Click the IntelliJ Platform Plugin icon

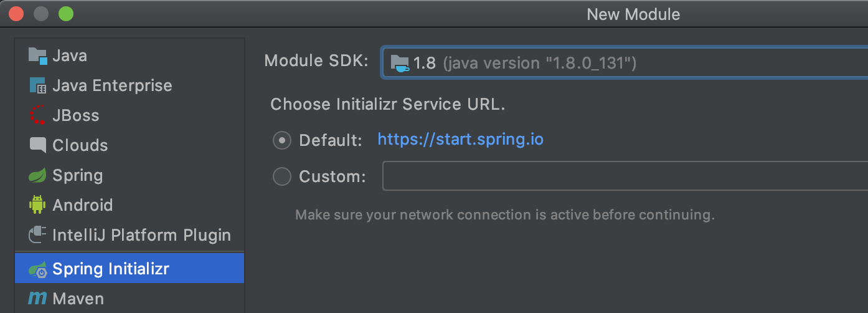(x=38, y=235)
